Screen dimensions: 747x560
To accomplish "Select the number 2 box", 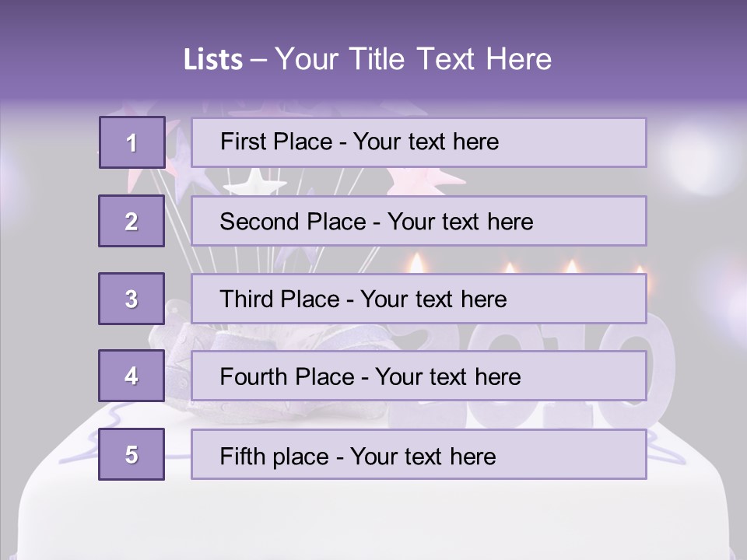I will tap(132, 221).
